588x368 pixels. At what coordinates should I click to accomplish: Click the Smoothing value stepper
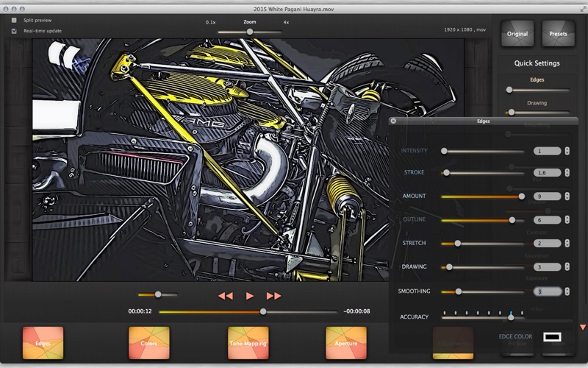click(567, 291)
